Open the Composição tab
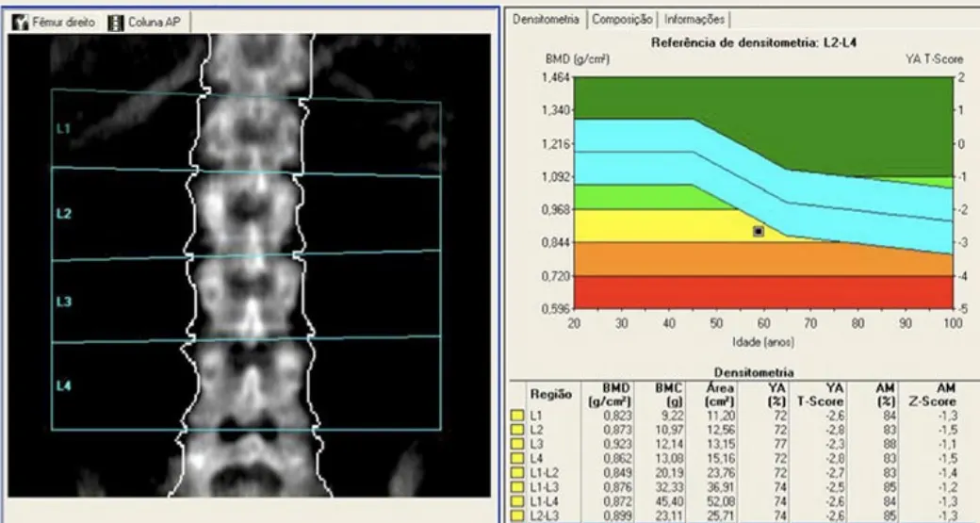Image resolution: width=980 pixels, height=523 pixels. (x=622, y=20)
